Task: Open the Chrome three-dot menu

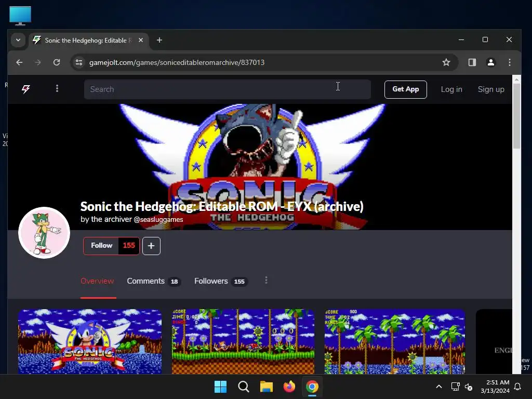Action: coord(509,62)
